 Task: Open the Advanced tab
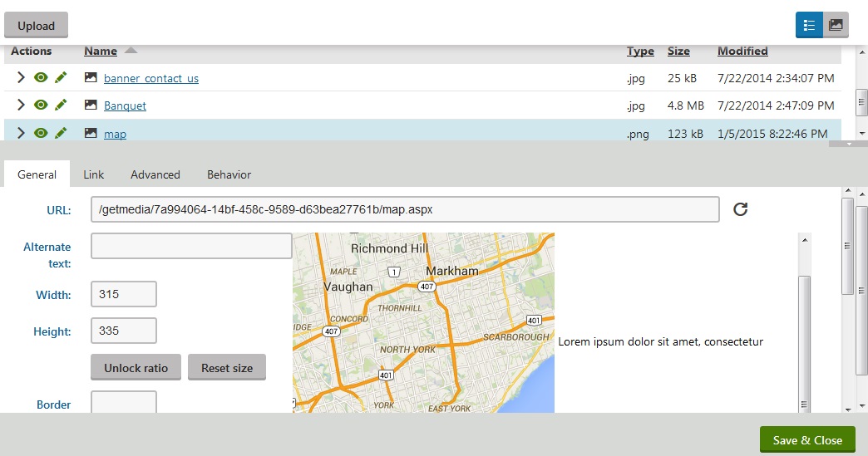155,174
